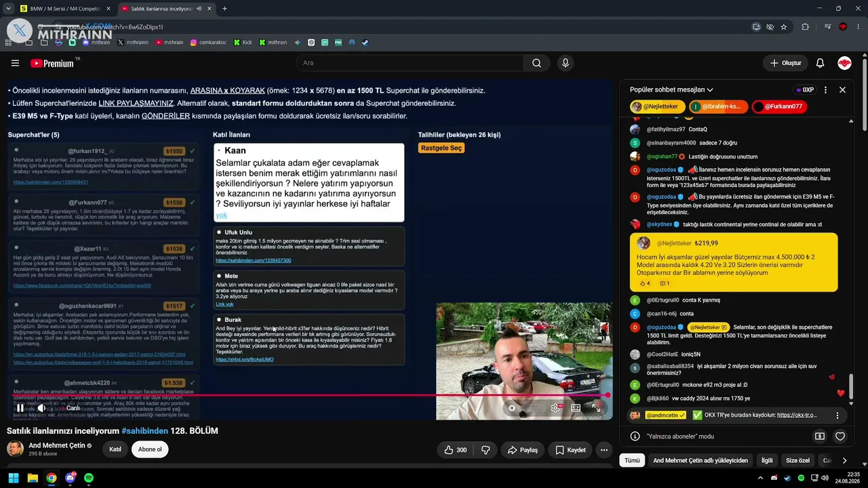Open the okx-tr link in pinned message
This screenshot has width=868, height=488.
[x=797, y=415]
